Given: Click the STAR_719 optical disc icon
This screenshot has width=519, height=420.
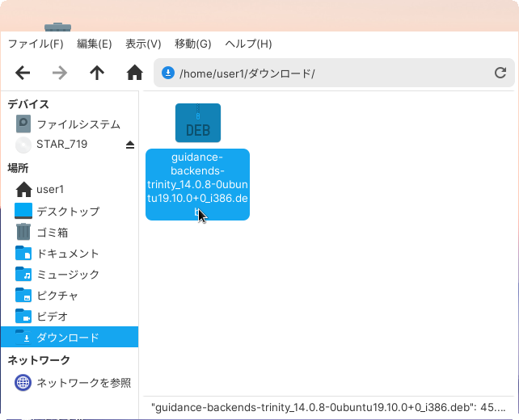Looking at the screenshot, I should pos(23,145).
